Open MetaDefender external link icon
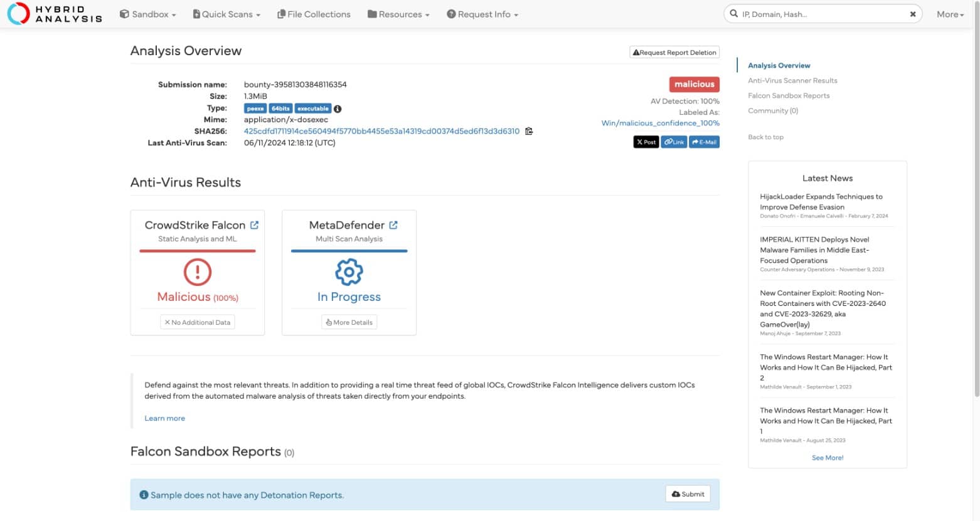 (x=393, y=224)
